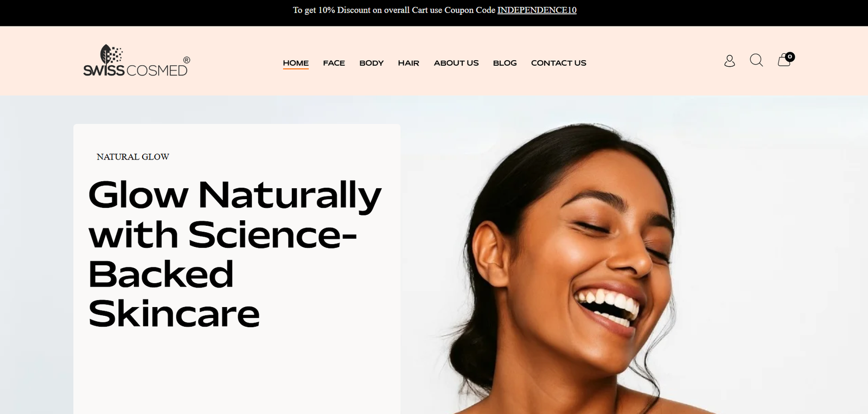Go to Contact Us page

click(559, 63)
